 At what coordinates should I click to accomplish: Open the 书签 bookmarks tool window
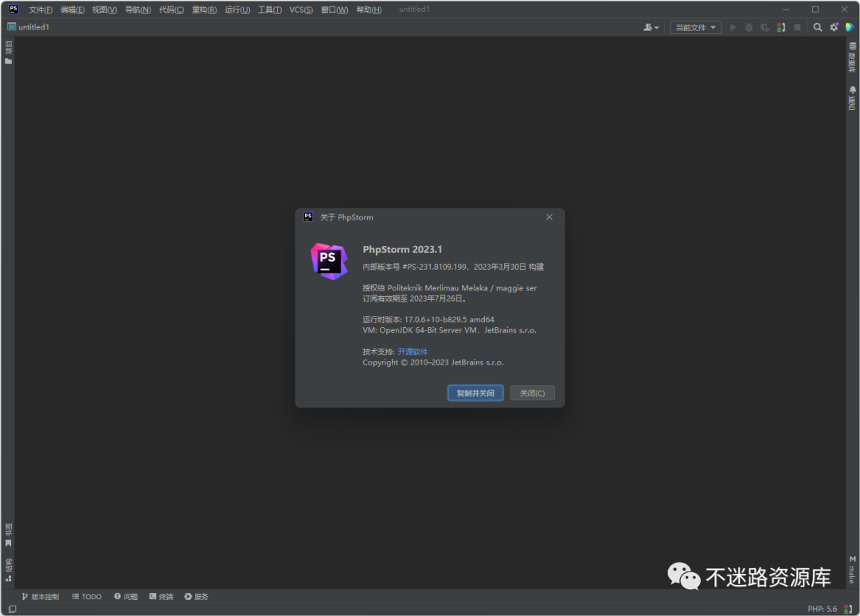click(8, 535)
